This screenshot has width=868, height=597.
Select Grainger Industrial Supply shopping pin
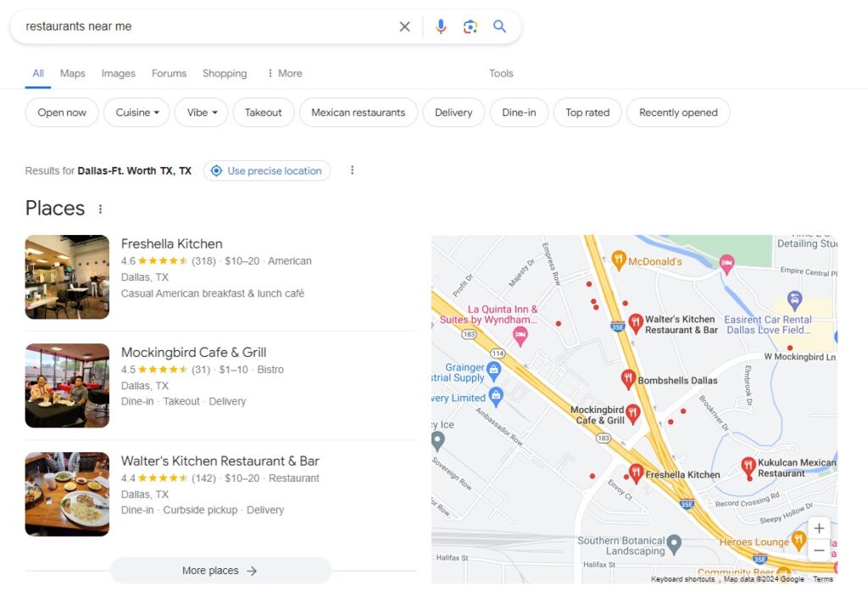(x=494, y=371)
